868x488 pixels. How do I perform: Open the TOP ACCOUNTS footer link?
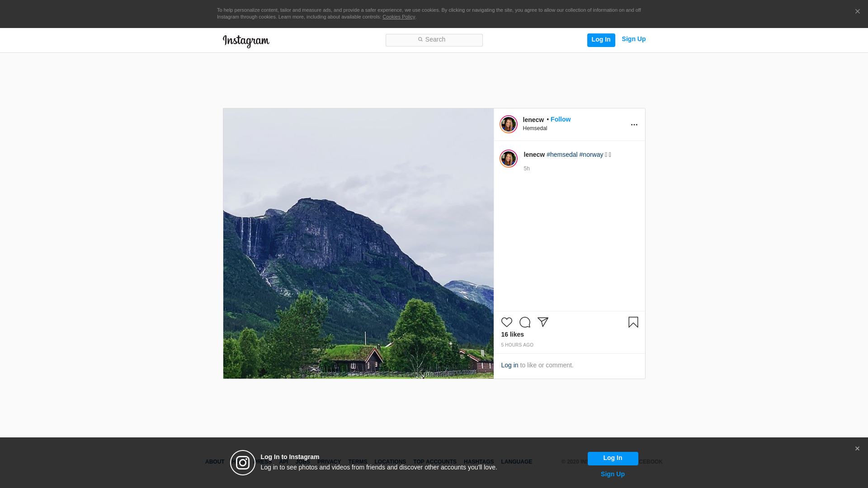tap(434, 462)
